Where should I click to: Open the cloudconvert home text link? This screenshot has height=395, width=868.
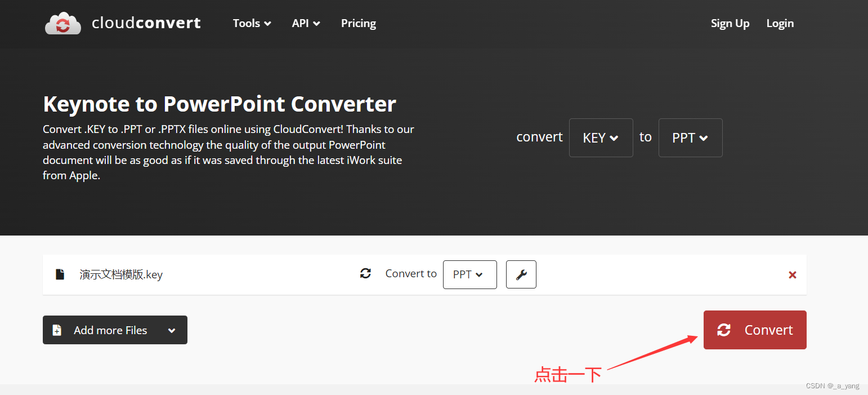click(x=146, y=23)
